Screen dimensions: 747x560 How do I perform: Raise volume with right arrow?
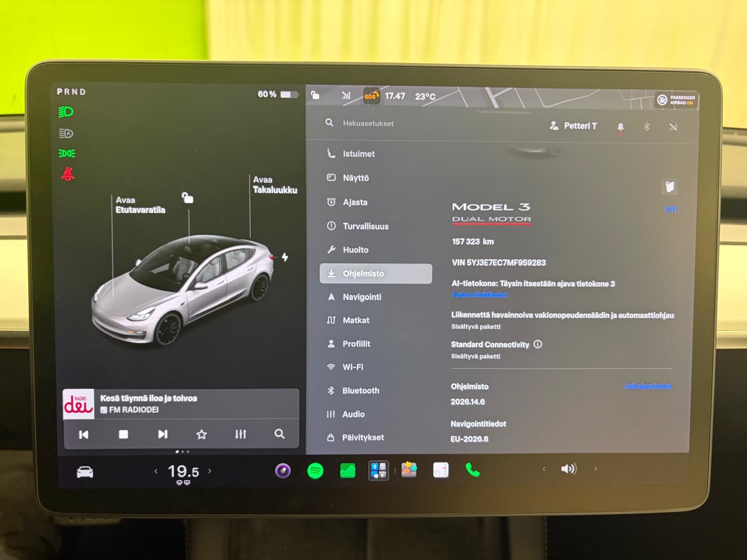(596, 469)
